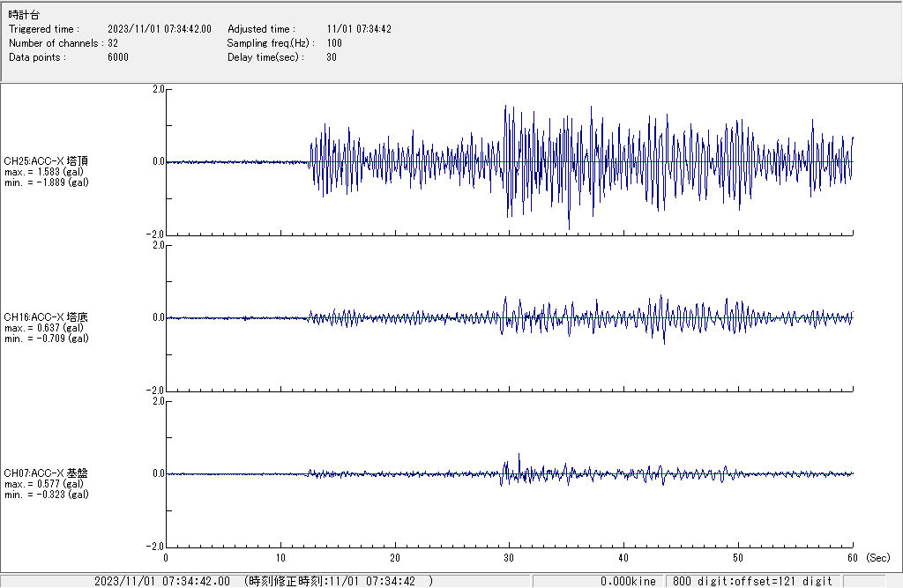The height and width of the screenshot is (588, 903).
Task: Click the 時刻修正時刻 timestamp in status bar
Action: coord(339,581)
